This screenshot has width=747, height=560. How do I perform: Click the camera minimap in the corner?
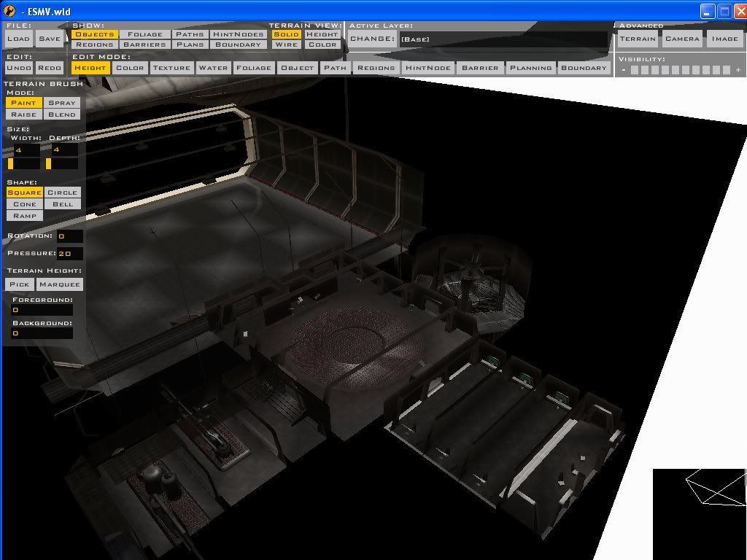pos(700,514)
